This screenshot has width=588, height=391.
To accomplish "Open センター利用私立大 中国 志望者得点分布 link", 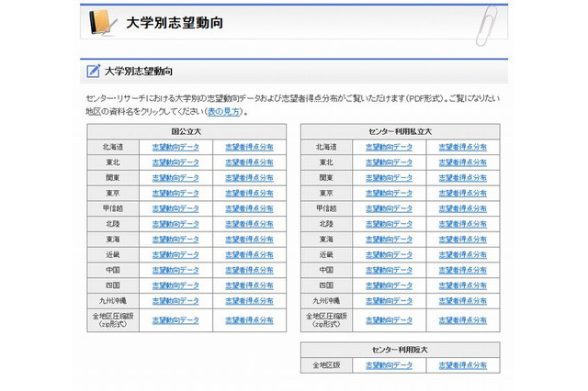I will 463,270.
